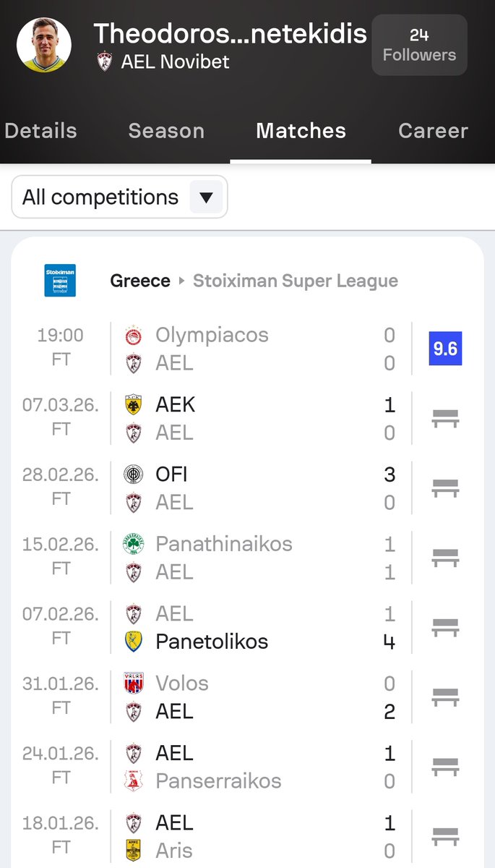Image resolution: width=495 pixels, height=868 pixels.
Task: Click the Olympiacos team crest
Action: point(134,336)
